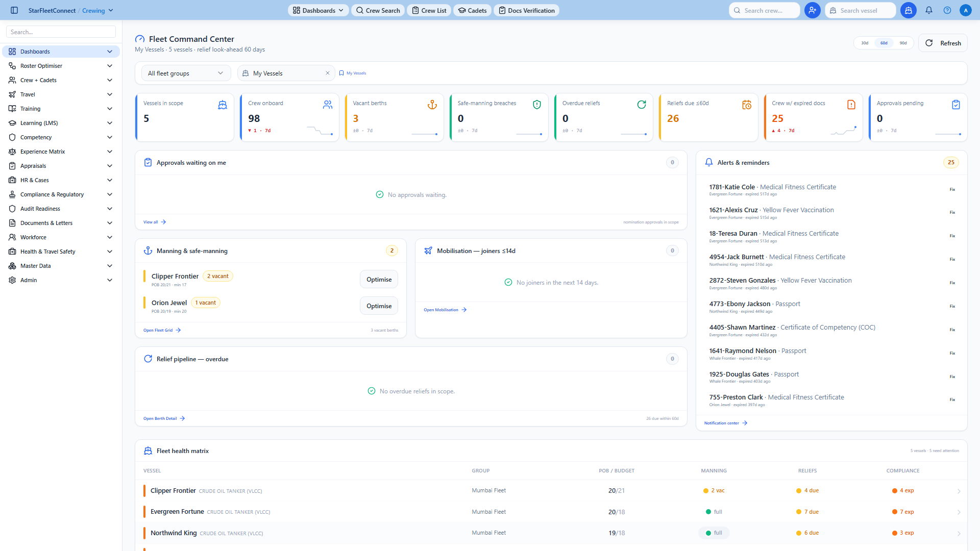Select the 30d look-ahead option
This screenshot has width=980, height=551.
pyautogui.click(x=865, y=43)
